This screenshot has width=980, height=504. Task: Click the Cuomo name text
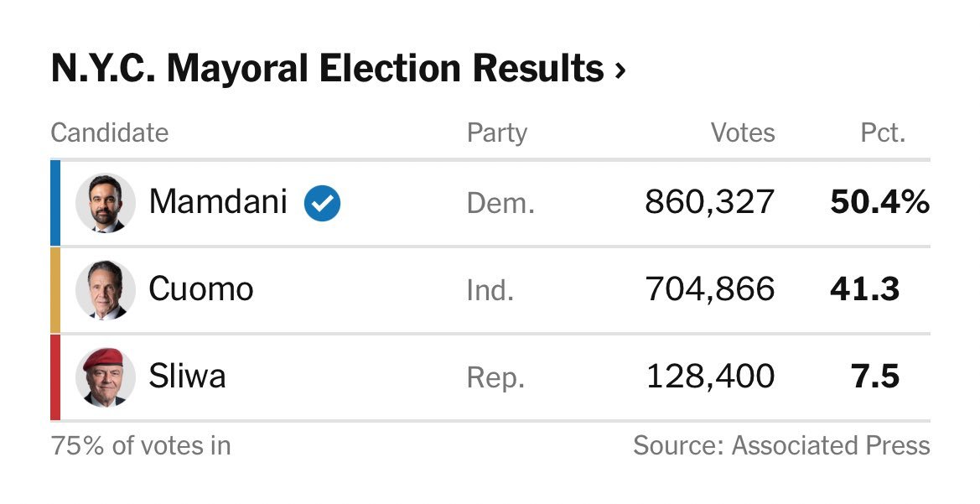pyautogui.click(x=201, y=289)
